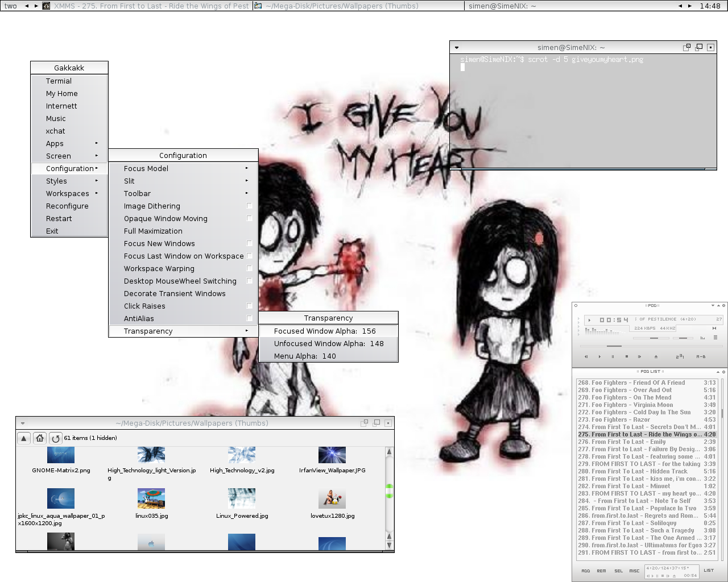Click MISC in the playlist window

[x=634, y=571]
